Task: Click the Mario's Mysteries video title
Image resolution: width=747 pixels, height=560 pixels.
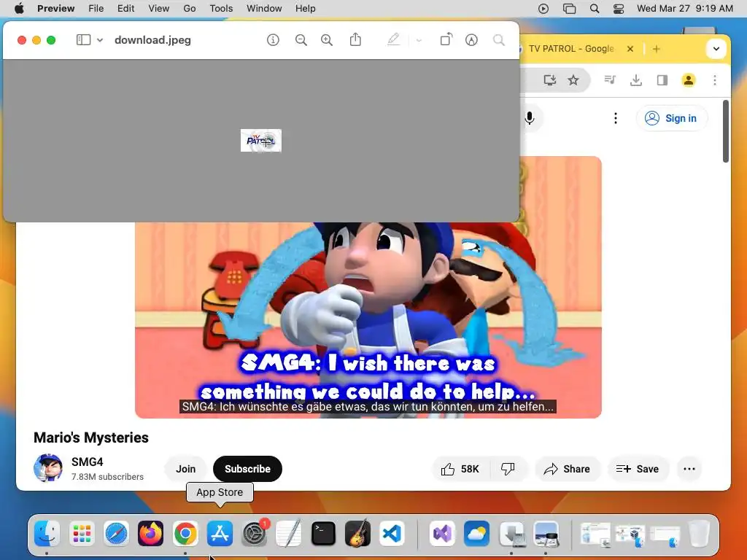Action: click(91, 437)
